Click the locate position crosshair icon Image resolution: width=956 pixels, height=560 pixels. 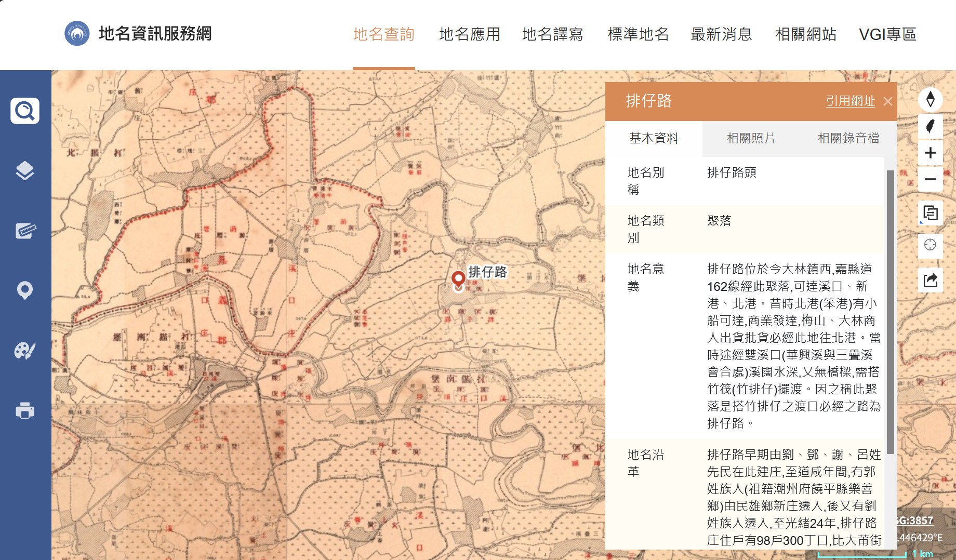(931, 245)
